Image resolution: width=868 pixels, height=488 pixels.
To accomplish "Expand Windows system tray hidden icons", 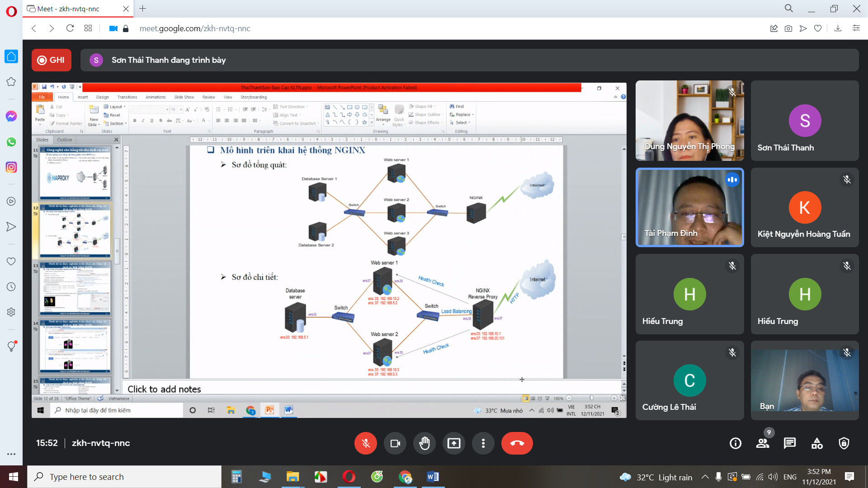I will click(x=705, y=477).
